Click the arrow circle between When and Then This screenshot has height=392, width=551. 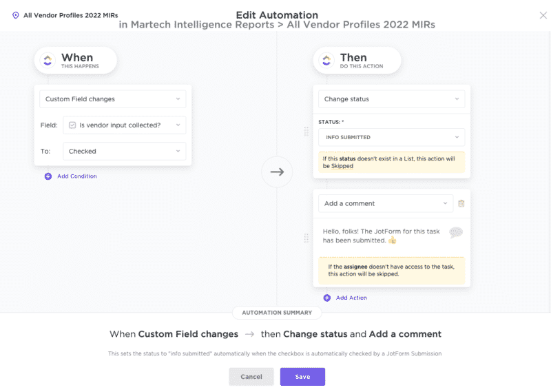tap(277, 172)
